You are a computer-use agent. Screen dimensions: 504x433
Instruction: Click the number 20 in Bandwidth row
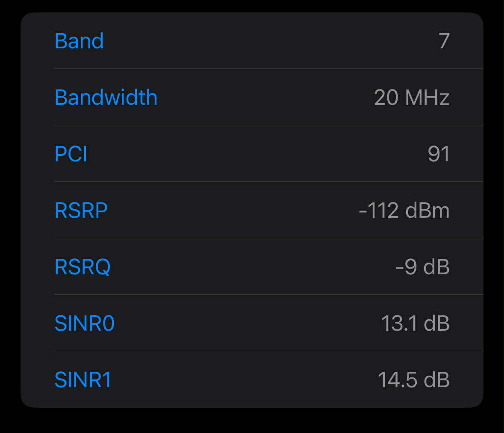point(386,98)
